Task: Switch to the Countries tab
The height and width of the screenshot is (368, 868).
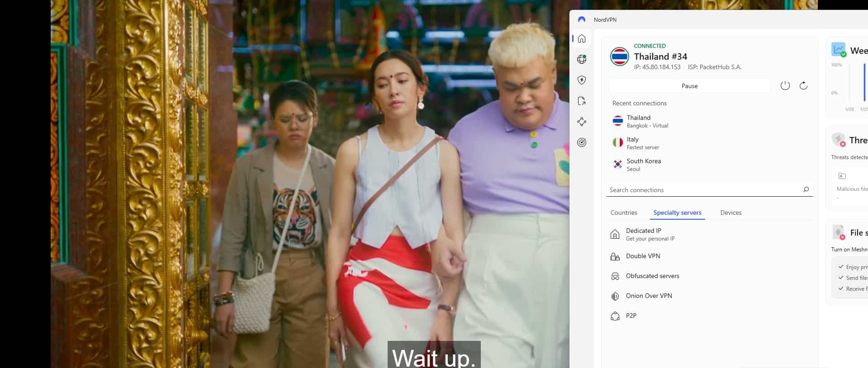Action: [624, 212]
